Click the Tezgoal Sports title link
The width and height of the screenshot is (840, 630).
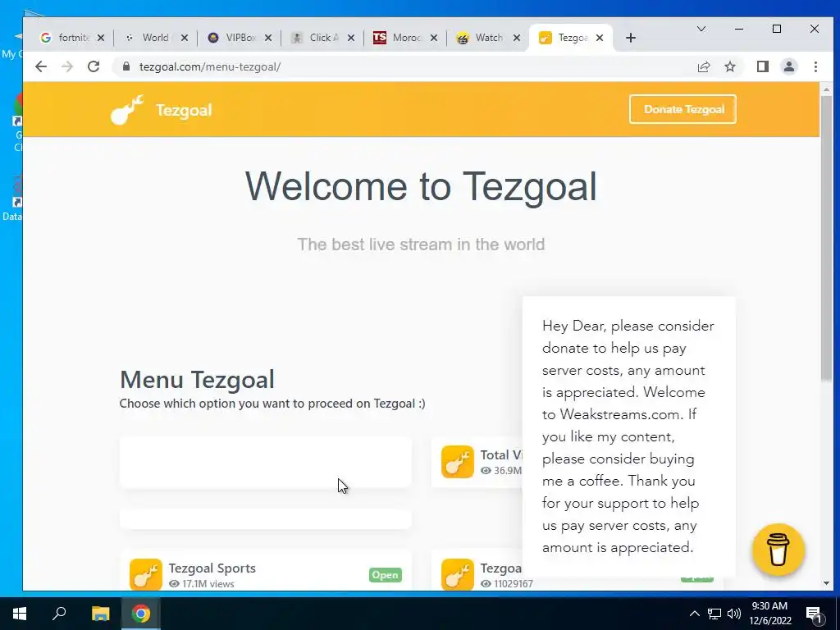[x=212, y=568]
